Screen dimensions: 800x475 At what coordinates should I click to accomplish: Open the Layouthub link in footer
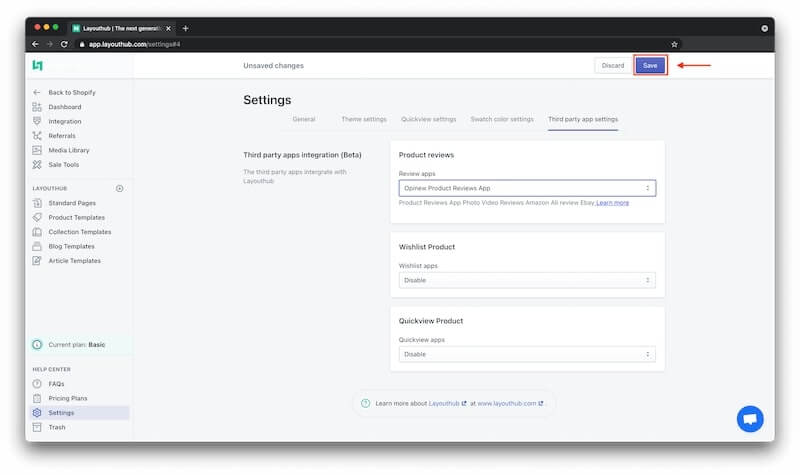(x=447, y=403)
